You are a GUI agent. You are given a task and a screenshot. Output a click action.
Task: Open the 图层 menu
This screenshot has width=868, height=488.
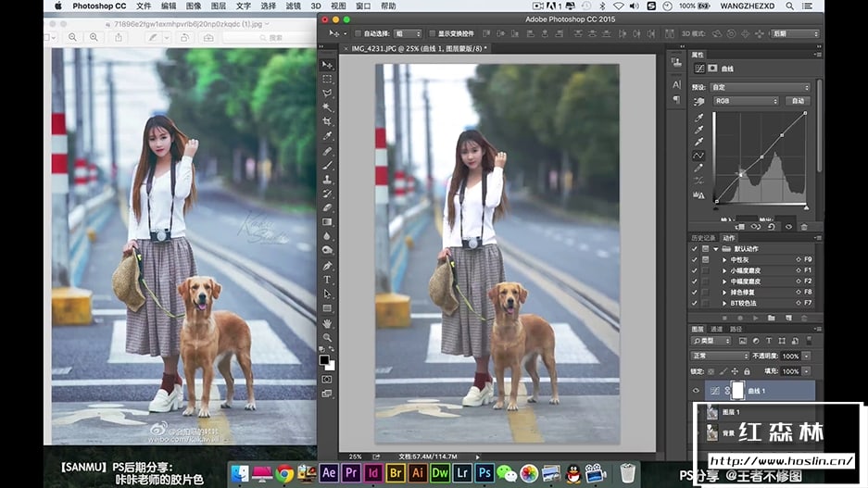pos(219,6)
